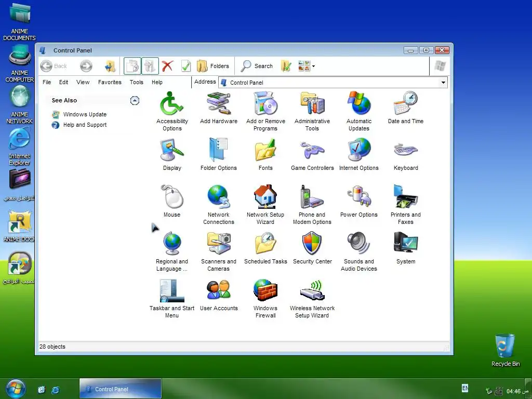Screen dimensions: 532x399
Task: Expand the Address bar dropdown arrow
Action: coord(443,83)
